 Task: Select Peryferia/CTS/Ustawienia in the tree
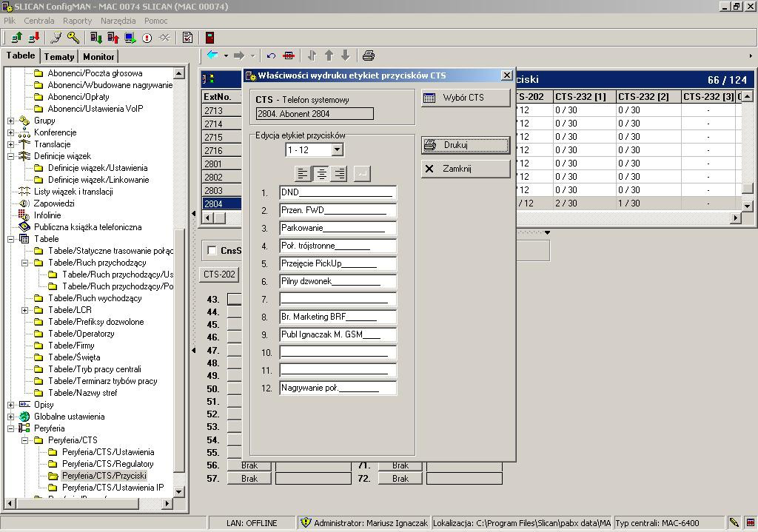click(x=108, y=452)
